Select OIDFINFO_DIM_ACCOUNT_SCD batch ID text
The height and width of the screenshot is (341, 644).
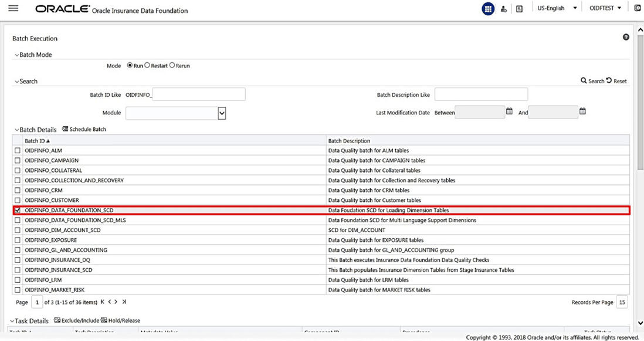pyautogui.click(x=62, y=230)
